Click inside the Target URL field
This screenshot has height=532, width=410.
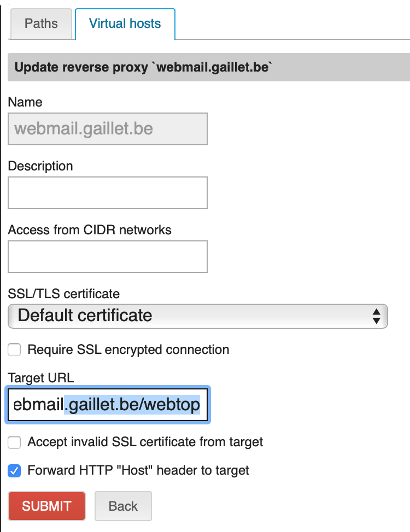(108, 405)
